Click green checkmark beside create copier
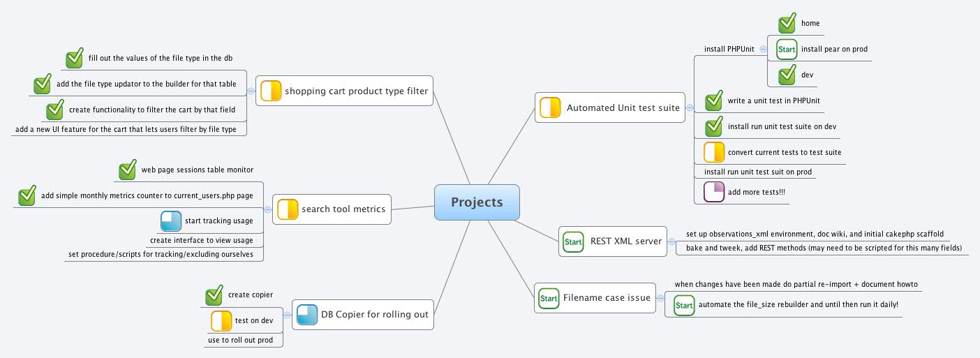Viewport: 980px width, 358px height. pyautogui.click(x=214, y=295)
